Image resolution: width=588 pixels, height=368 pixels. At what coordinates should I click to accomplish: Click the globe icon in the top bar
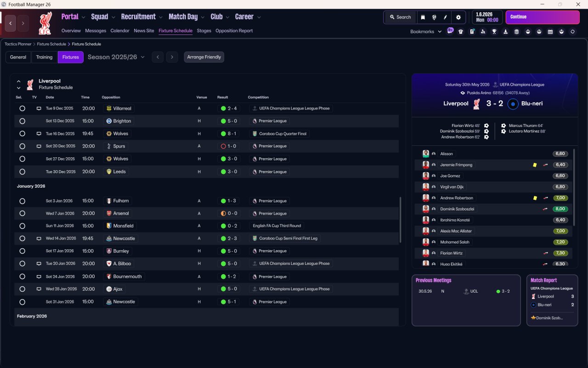pos(434,17)
